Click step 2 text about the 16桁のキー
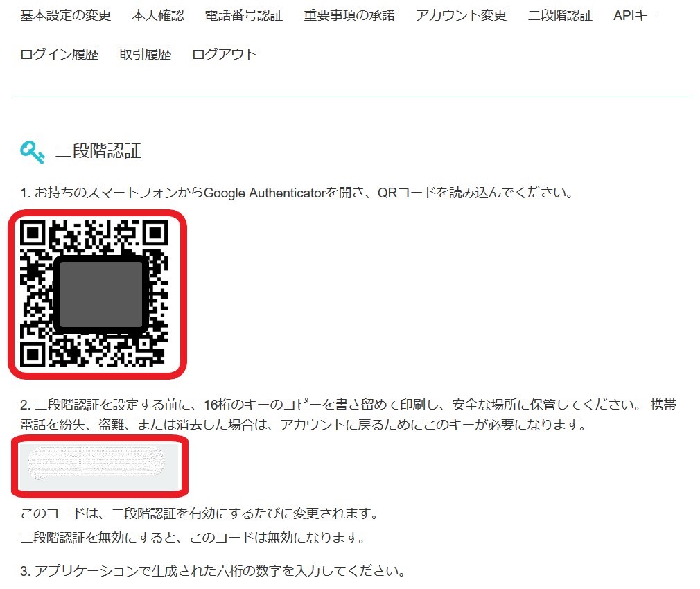This screenshot has width=700, height=589. (x=348, y=414)
